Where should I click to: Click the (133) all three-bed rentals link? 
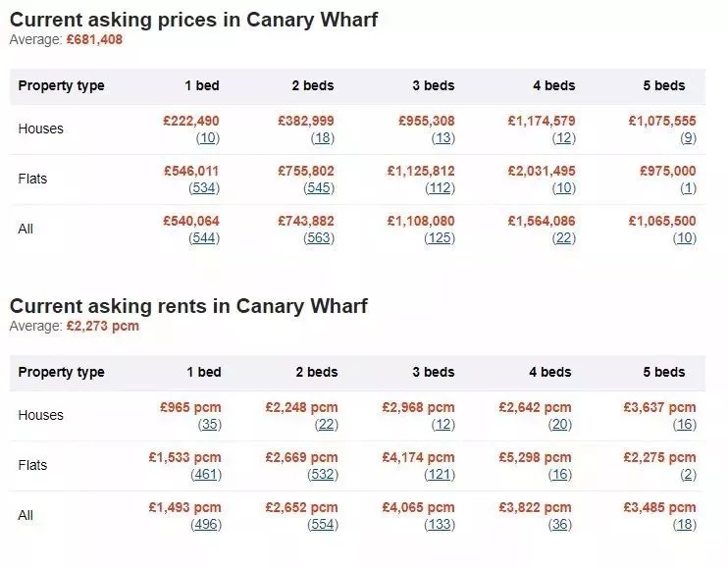440,525
